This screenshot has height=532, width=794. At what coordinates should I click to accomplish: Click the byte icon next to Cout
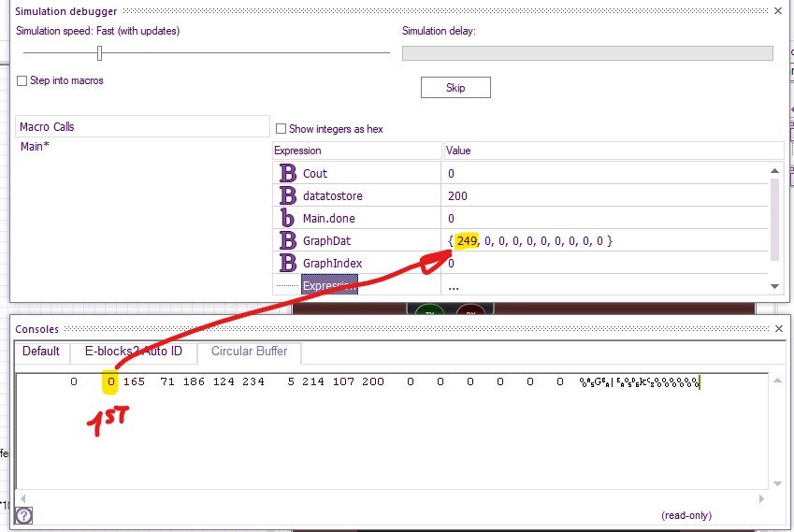pyautogui.click(x=288, y=174)
